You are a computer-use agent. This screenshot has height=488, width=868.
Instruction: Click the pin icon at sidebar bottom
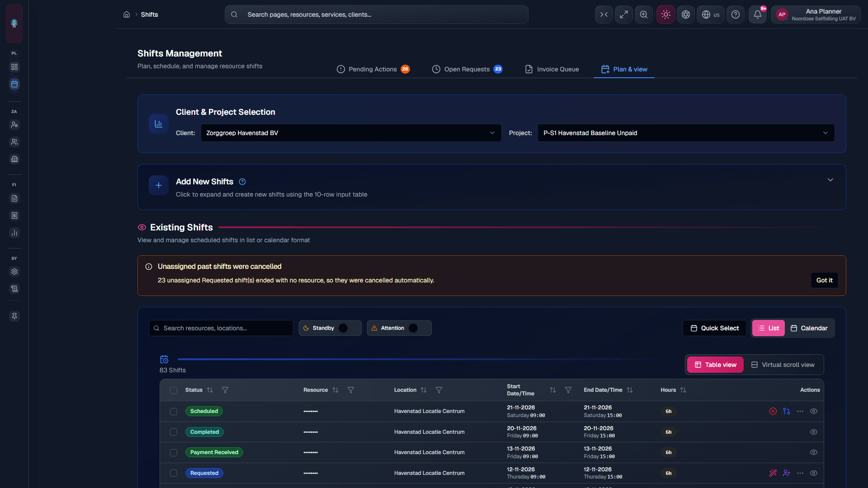tap(14, 316)
